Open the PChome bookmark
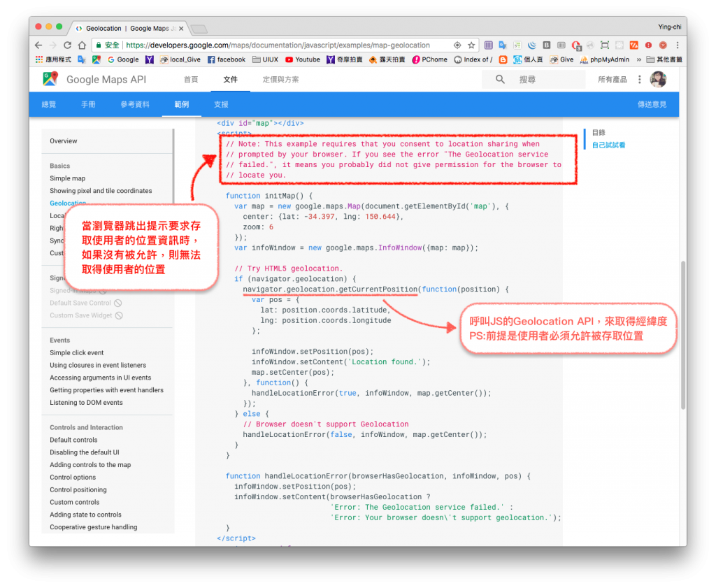 click(430, 59)
